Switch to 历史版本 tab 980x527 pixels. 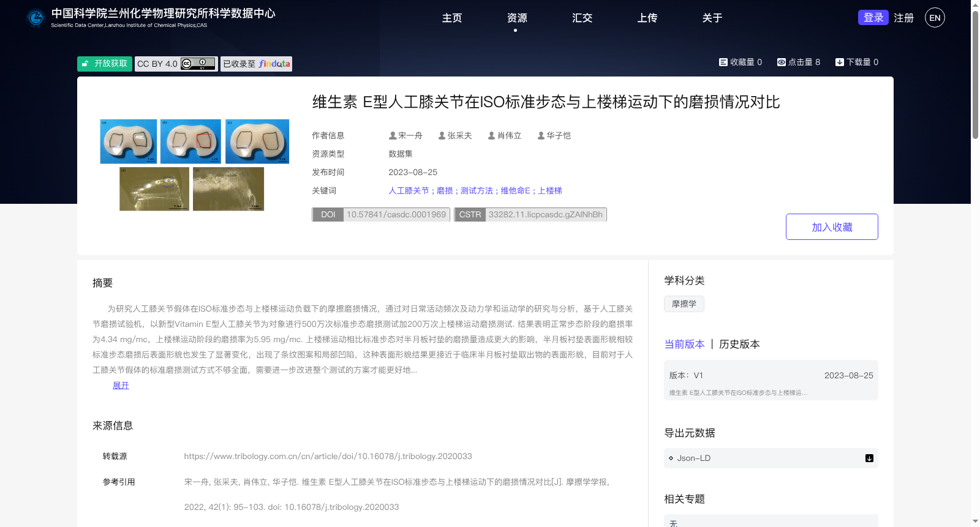pos(739,344)
